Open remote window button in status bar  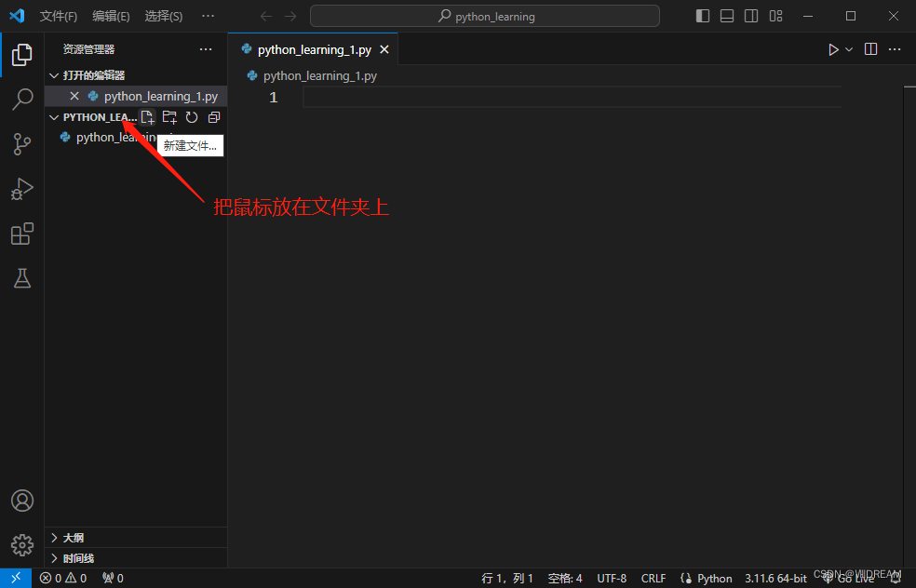[16, 578]
